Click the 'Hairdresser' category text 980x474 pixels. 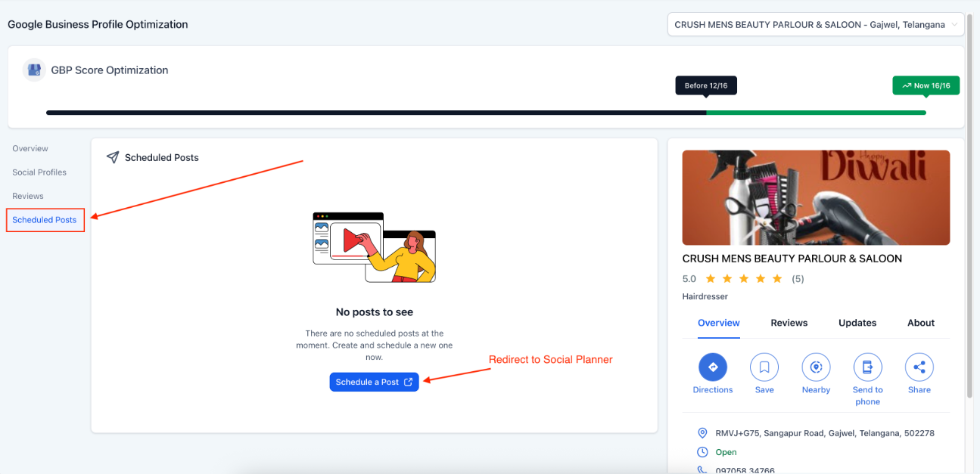(x=705, y=296)
